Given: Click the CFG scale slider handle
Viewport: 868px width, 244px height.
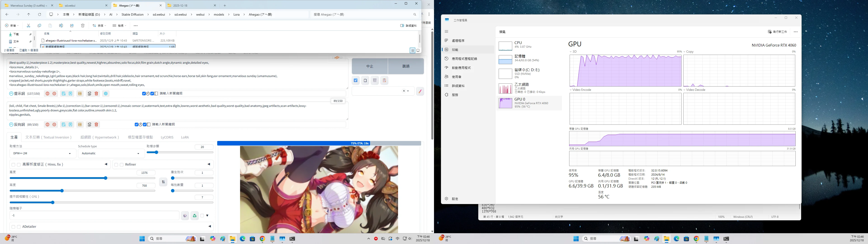Looking at the screenshot, I should click(53, 203).
